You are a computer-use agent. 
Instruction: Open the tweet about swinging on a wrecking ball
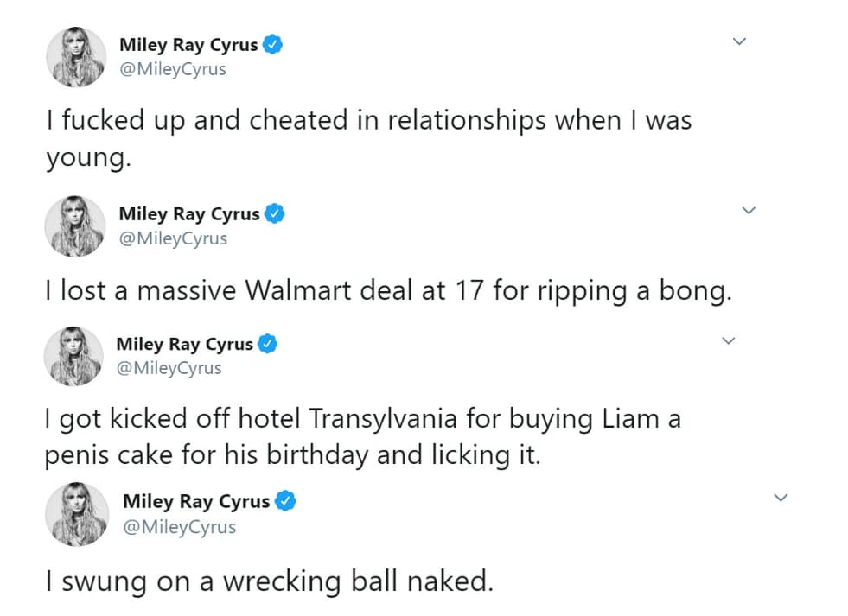[269, 581]
